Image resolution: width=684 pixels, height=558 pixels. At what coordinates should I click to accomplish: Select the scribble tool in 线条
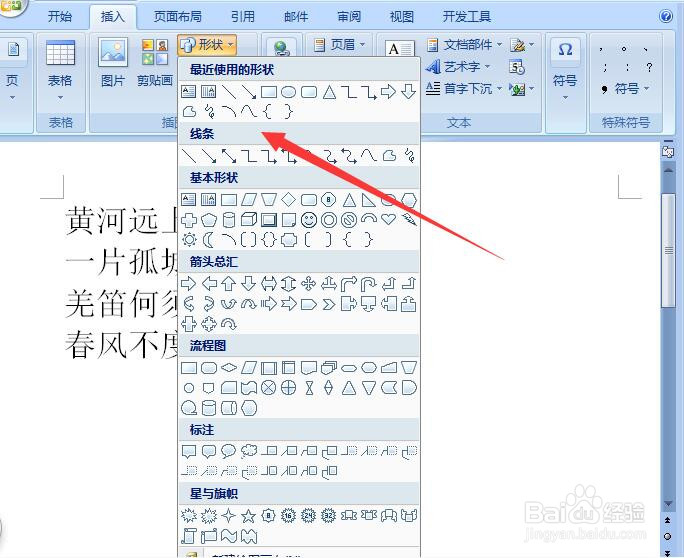tap(410, 156)
